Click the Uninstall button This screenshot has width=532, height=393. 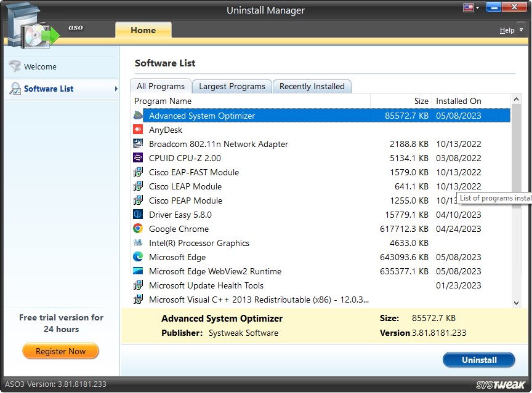(478, 360)
